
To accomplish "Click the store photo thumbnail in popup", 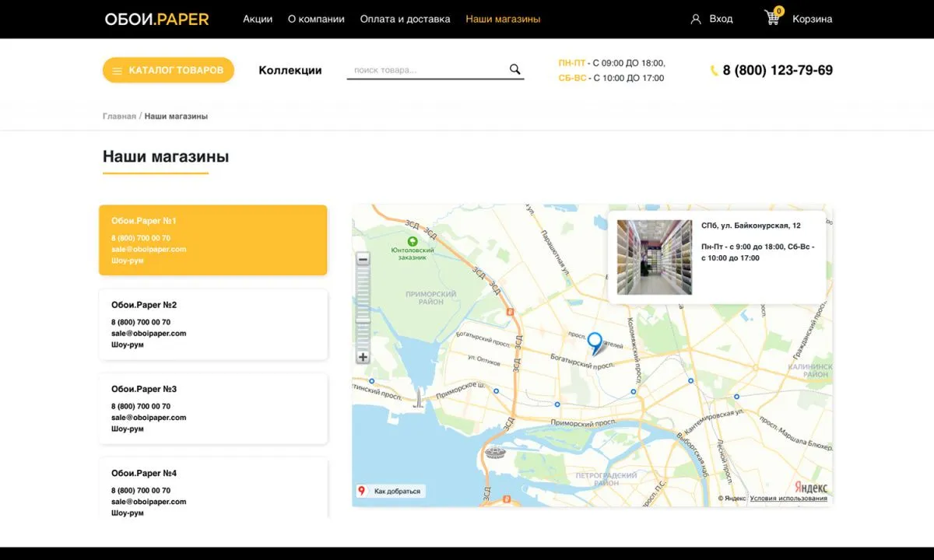I will [x=654, y=257].
